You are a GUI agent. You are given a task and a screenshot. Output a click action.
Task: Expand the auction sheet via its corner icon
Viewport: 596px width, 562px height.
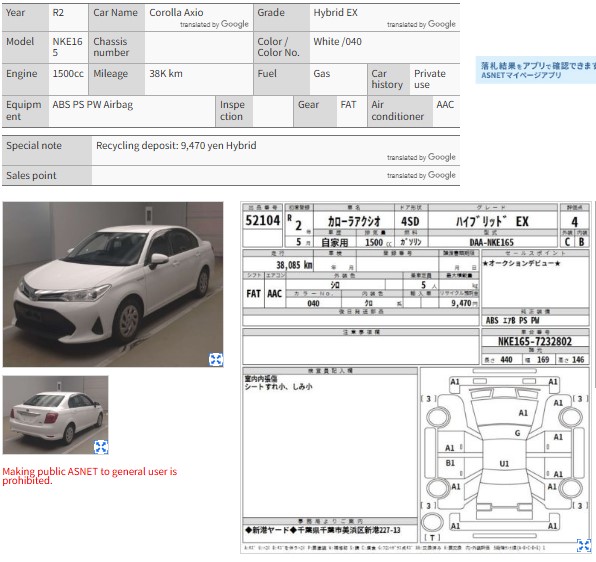[583, 545]
